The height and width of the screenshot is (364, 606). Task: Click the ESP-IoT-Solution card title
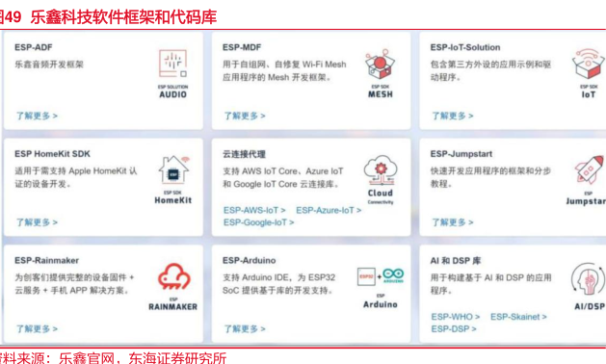465,47
